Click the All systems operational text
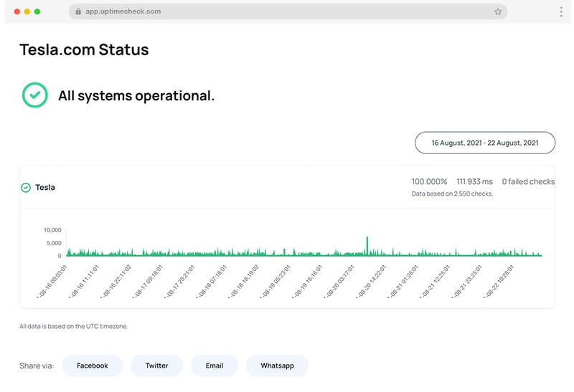 136,96
